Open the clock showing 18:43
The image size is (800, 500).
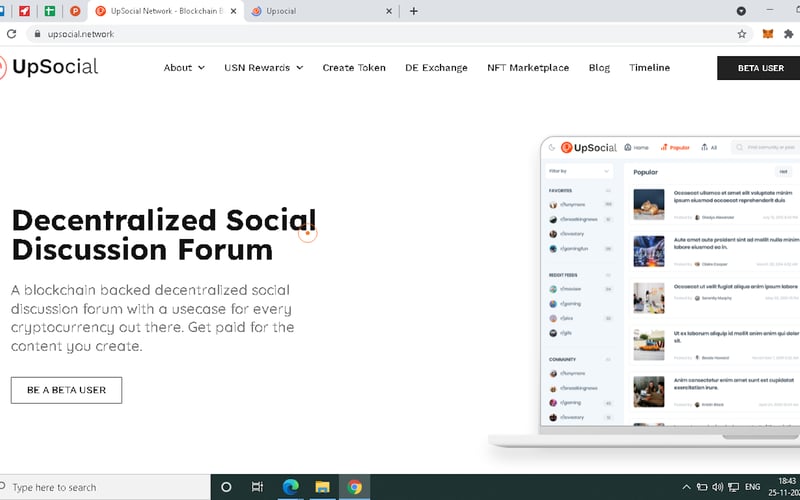click(783, 487)
